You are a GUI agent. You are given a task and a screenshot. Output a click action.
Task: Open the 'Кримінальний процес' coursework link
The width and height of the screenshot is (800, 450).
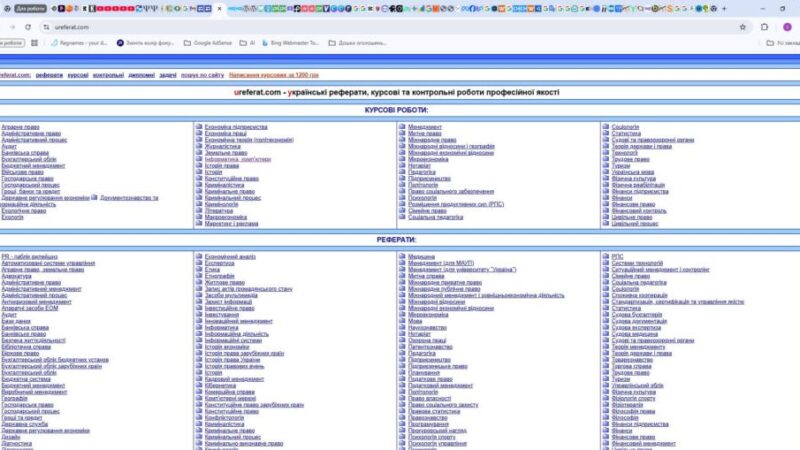click(x=231, y=197)
